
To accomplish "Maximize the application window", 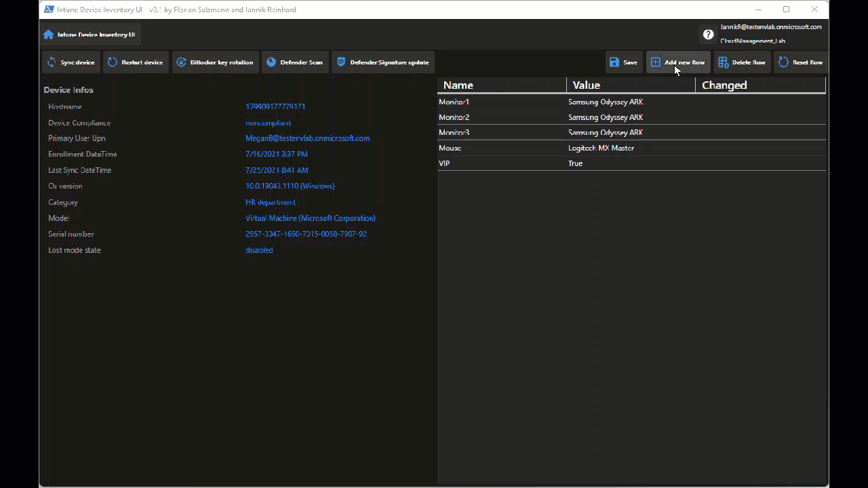I will [x=786, y=9].
